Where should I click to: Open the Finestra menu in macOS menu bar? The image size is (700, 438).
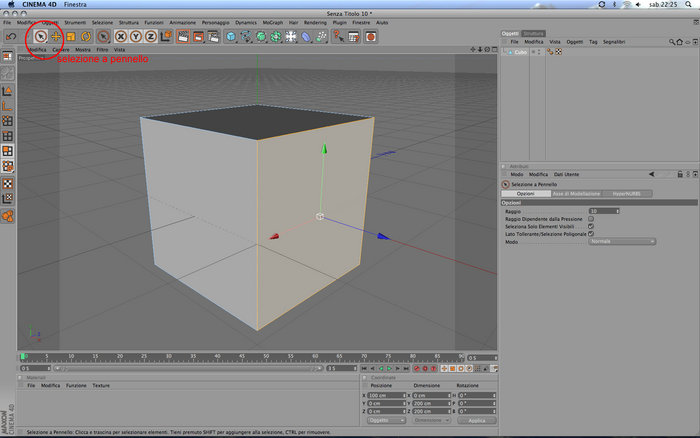75,4
